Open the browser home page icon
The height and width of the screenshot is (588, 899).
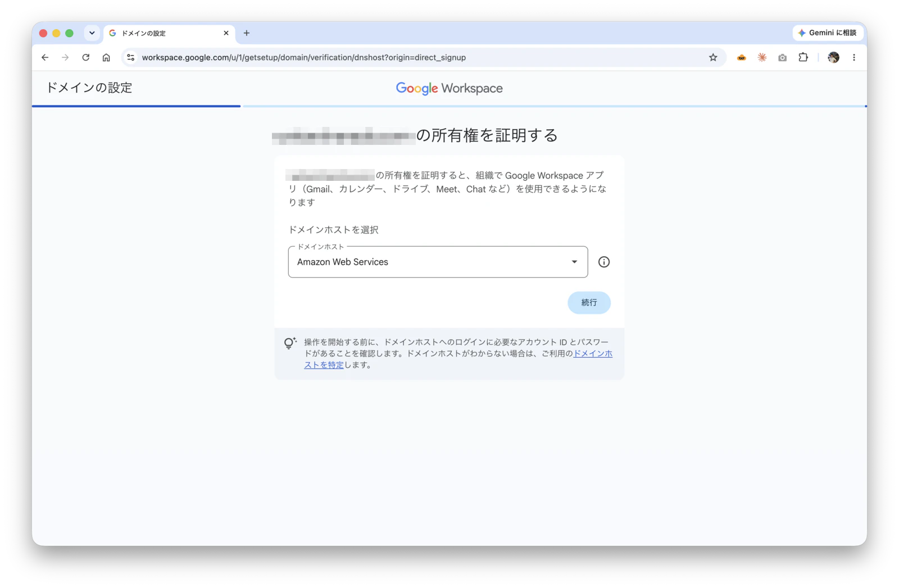[106, 57]
